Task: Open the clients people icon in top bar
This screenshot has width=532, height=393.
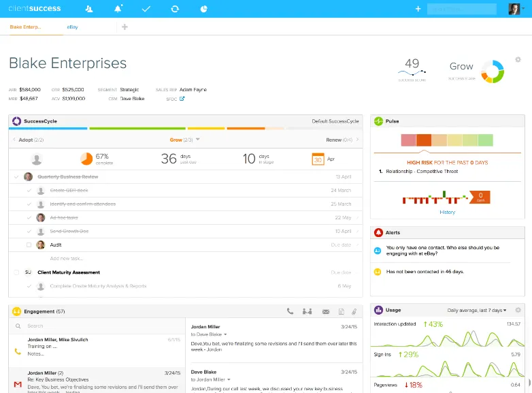Action: point(89,9)
